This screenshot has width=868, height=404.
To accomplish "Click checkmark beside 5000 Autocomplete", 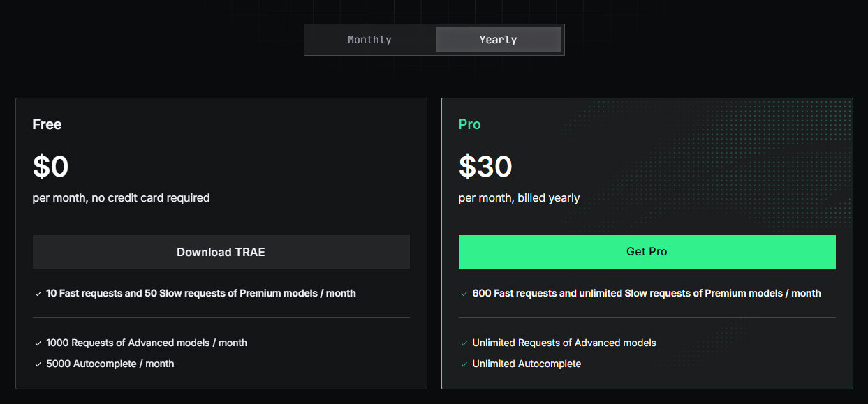I will click(38, 364).
